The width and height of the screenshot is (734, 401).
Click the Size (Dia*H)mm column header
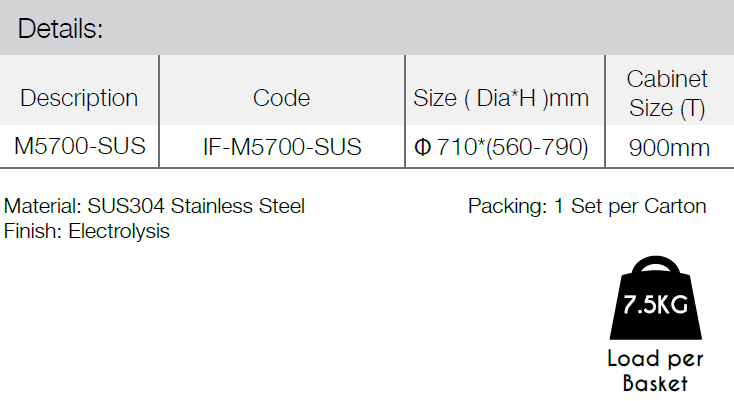501,98
